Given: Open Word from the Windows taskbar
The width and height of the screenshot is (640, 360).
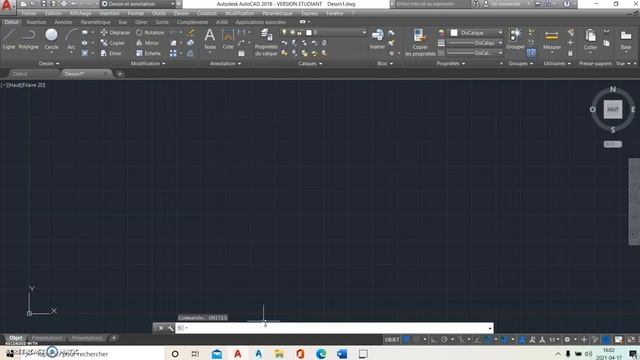Looking at the screenshot, I should pos(342,354).
